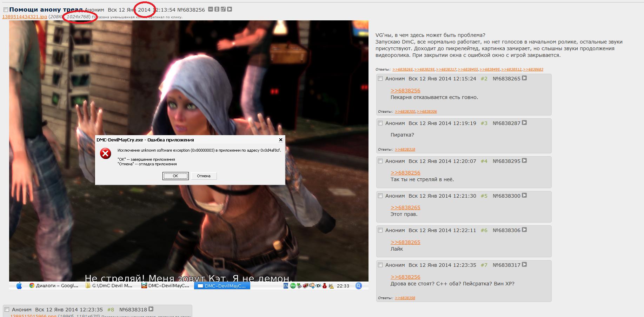Open the attached DmC game screenshot at full size

coord(189,154)
